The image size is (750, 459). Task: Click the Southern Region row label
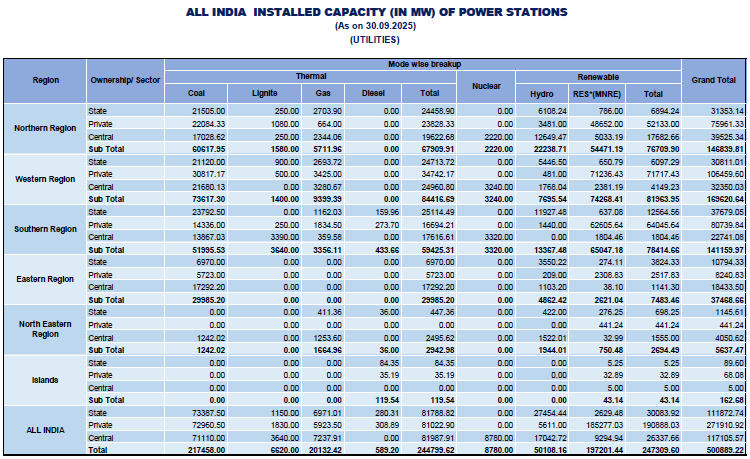[x=45, y=231]
